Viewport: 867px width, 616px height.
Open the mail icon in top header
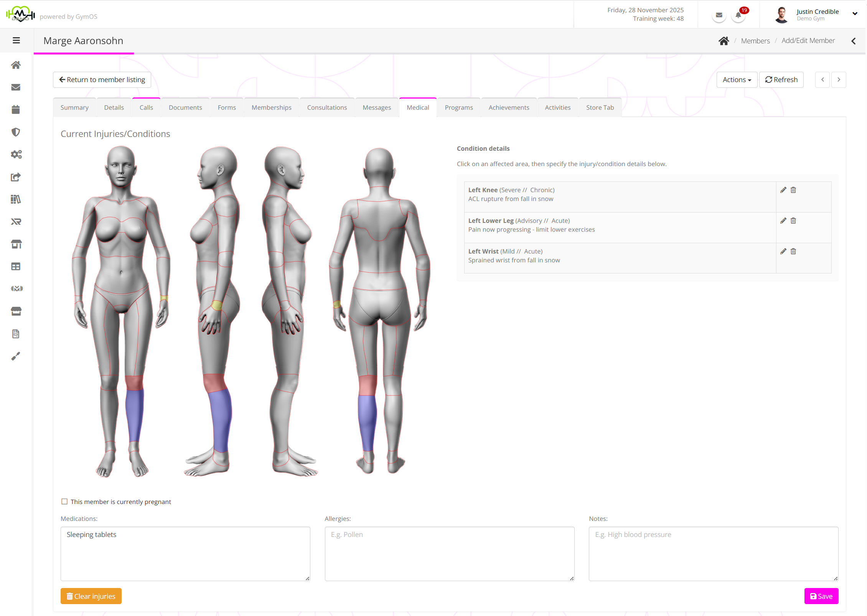(x=719, y=15)
